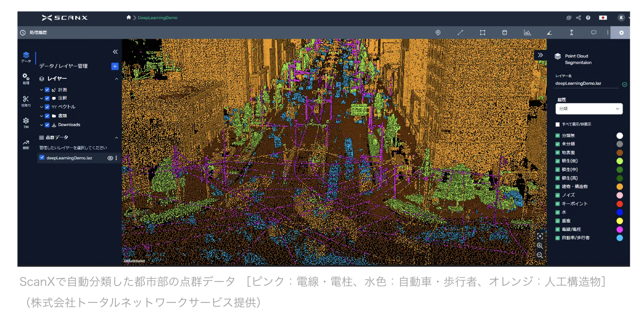Click the blue add layer plus button

point(114,66)
